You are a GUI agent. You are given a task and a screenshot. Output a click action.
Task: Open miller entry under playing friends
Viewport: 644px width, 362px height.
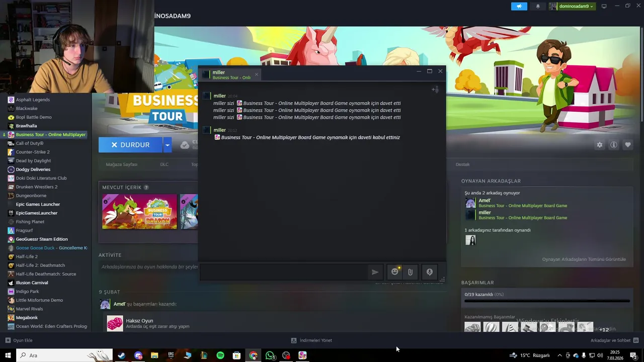pyautogui.click(x=516, y=215)
